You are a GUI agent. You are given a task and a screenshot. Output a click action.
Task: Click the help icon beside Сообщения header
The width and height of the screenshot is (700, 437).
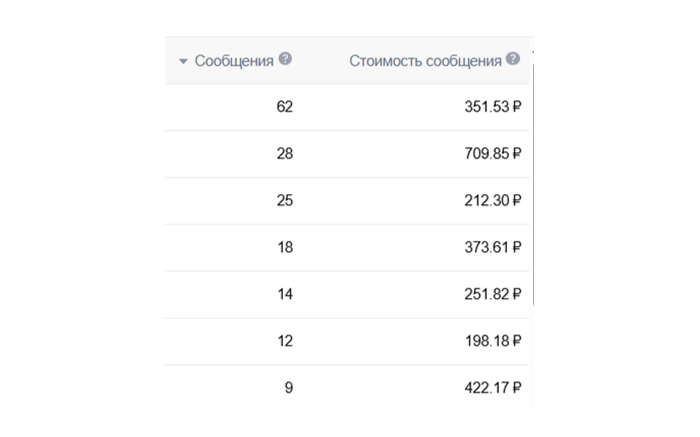pos(285,60)
